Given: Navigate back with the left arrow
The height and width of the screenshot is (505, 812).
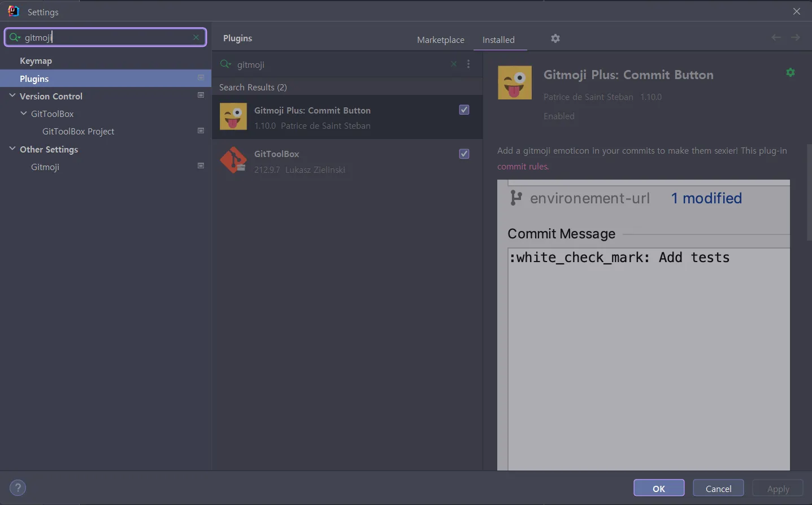Looking at the screenshot, I should [776, 37].
